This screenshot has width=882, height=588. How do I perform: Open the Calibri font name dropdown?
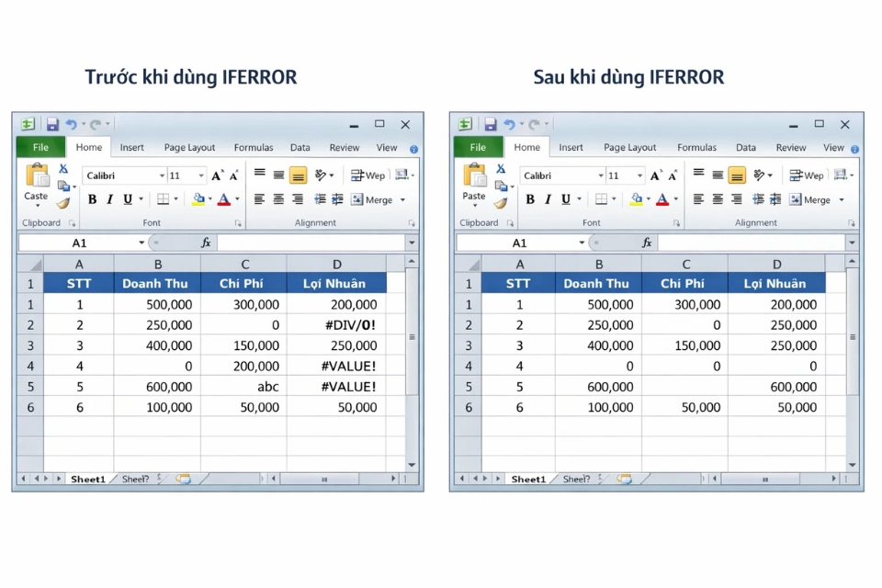162,175
